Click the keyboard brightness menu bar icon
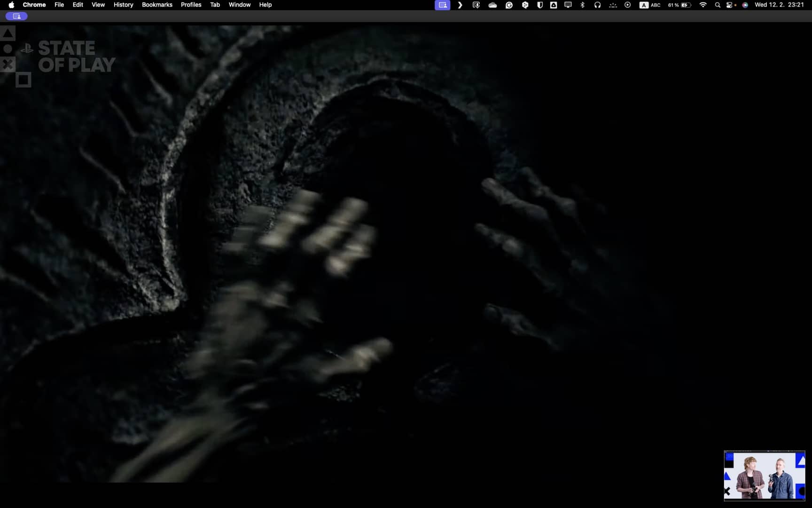This screenshot has width=812, height=508. [613, 5]
